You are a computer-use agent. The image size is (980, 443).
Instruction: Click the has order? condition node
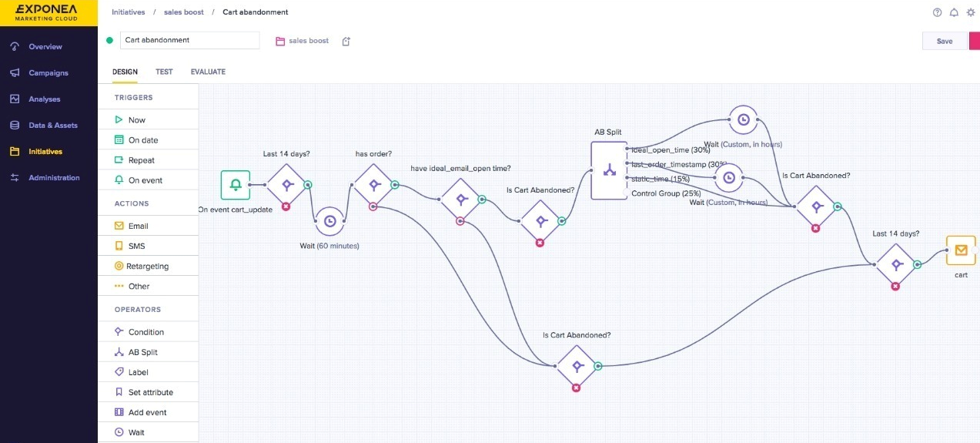373,185
